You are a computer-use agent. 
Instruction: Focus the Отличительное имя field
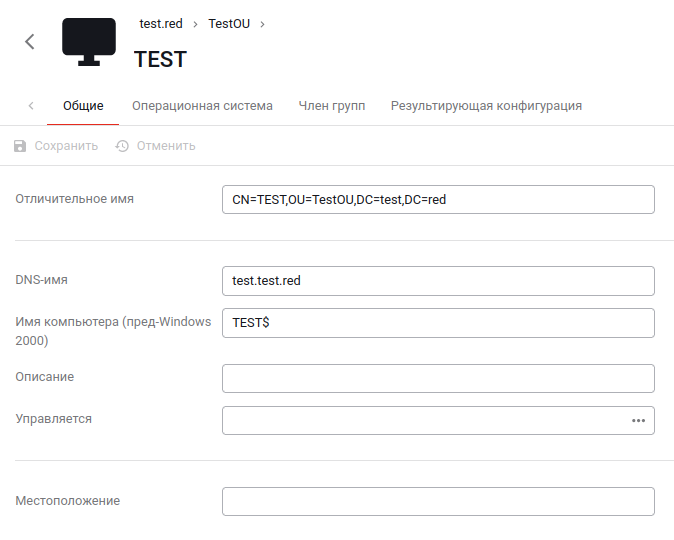438,200
